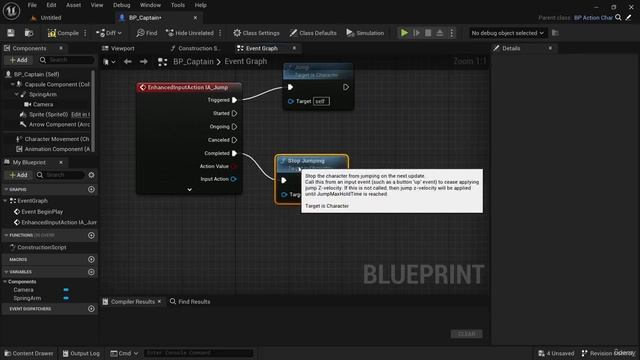Screen dimensions: 640x360
Task: Open the Debug menu
Action: tap(122, 5)
